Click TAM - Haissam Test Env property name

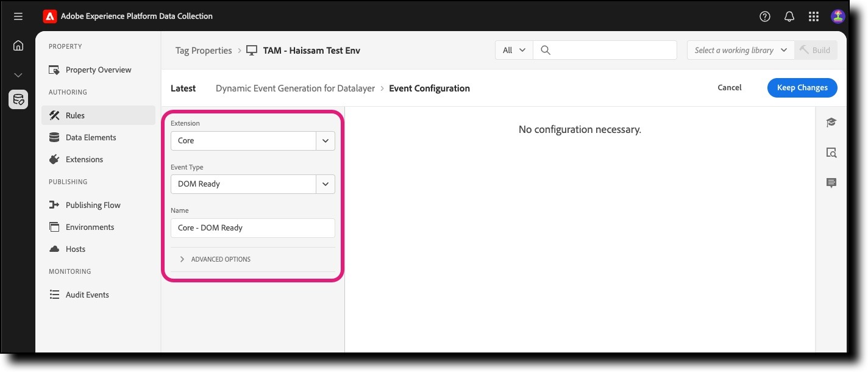coord(311,51)
